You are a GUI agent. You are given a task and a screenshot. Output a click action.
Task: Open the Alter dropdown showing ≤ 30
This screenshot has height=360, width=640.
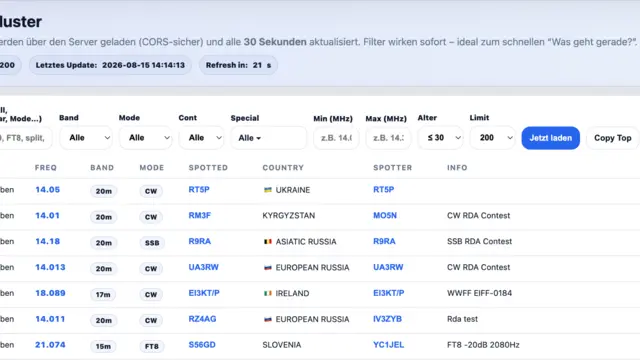pyautogui.click(x=440, y=138)
